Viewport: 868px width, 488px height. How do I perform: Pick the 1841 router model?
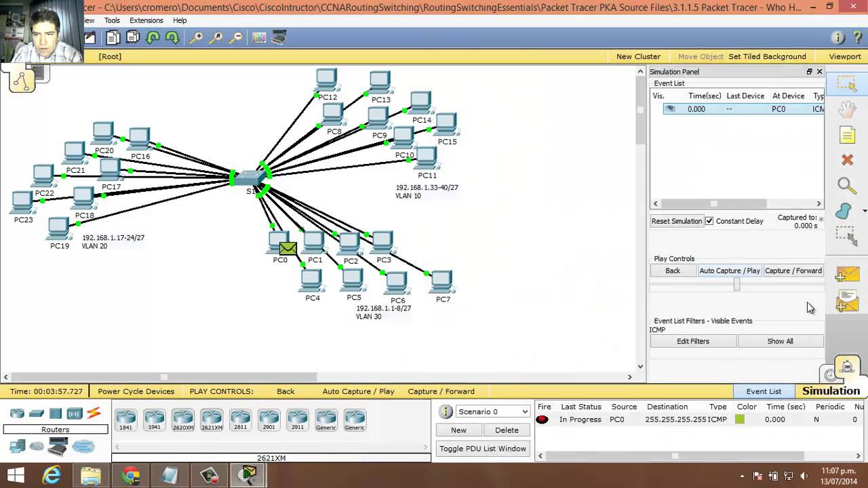[125, 420]
